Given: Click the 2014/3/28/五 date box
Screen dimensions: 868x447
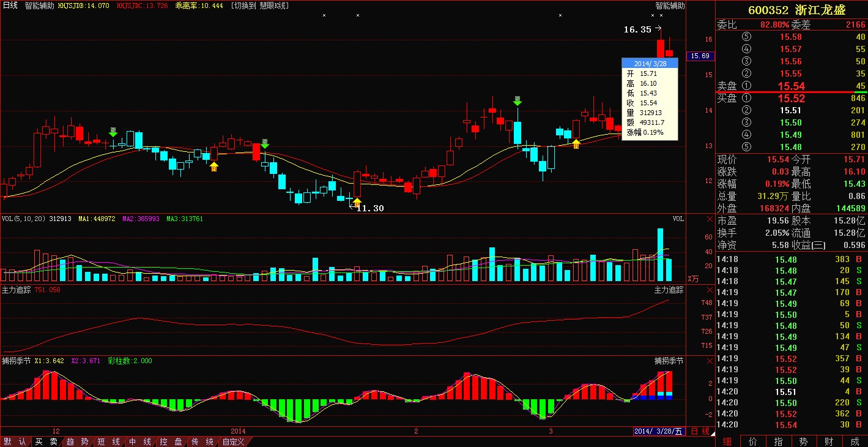Looking at the screenshot, I should click(x=658, y=431).
